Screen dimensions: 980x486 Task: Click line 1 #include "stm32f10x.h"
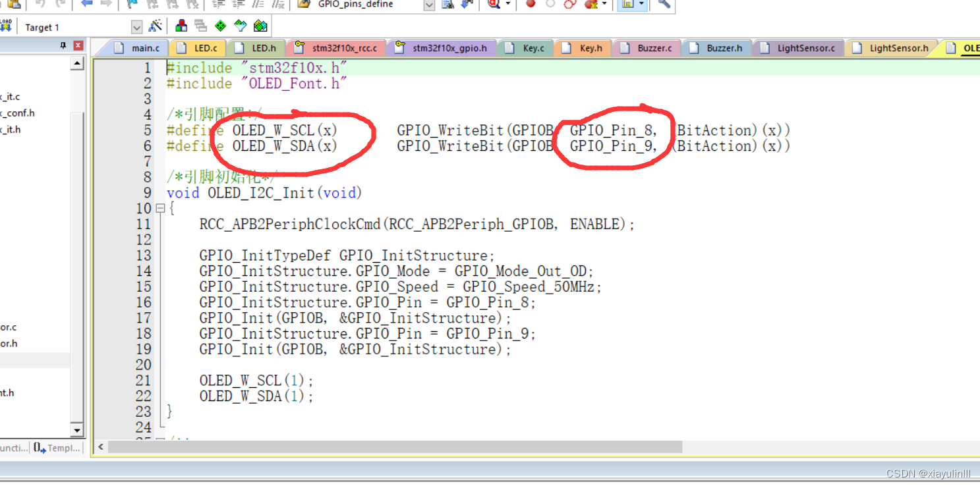[x=257, y=68]
